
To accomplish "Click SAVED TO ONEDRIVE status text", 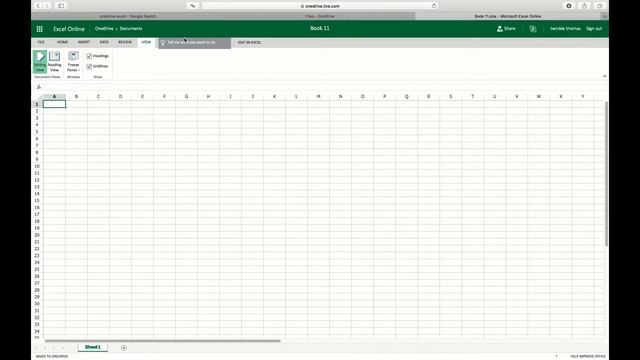I will click(51, 356).
